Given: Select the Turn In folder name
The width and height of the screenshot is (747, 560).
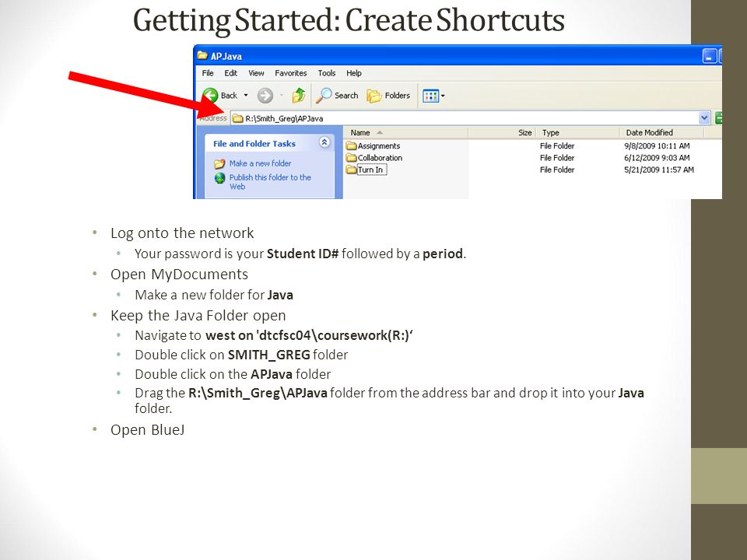Looking at the screenshot, I should pyautogui.click(x=370, y=170).
